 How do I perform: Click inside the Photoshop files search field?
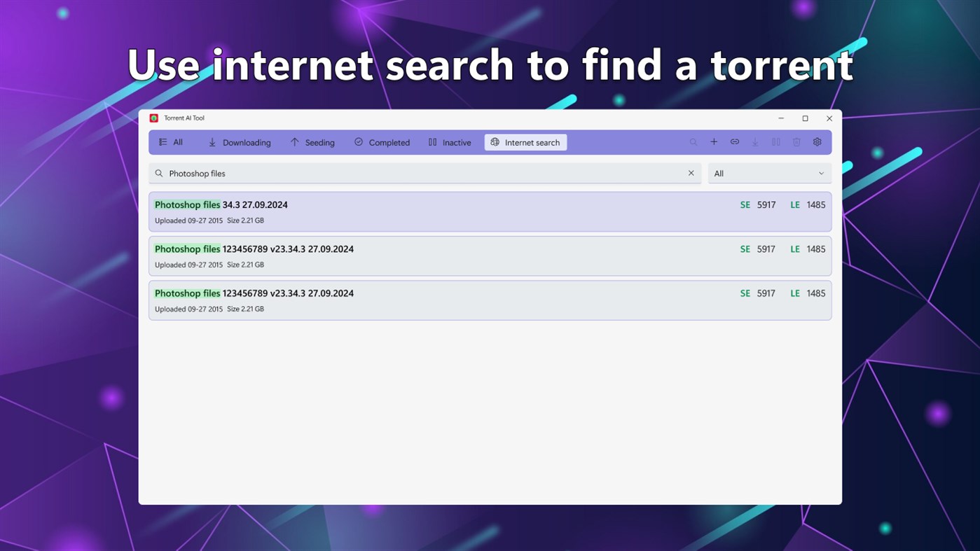click(x=420, y=173)
